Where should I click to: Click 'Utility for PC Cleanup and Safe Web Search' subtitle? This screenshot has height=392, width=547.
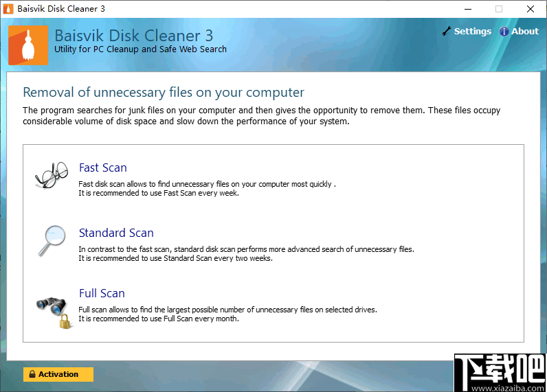coord(141,49)
